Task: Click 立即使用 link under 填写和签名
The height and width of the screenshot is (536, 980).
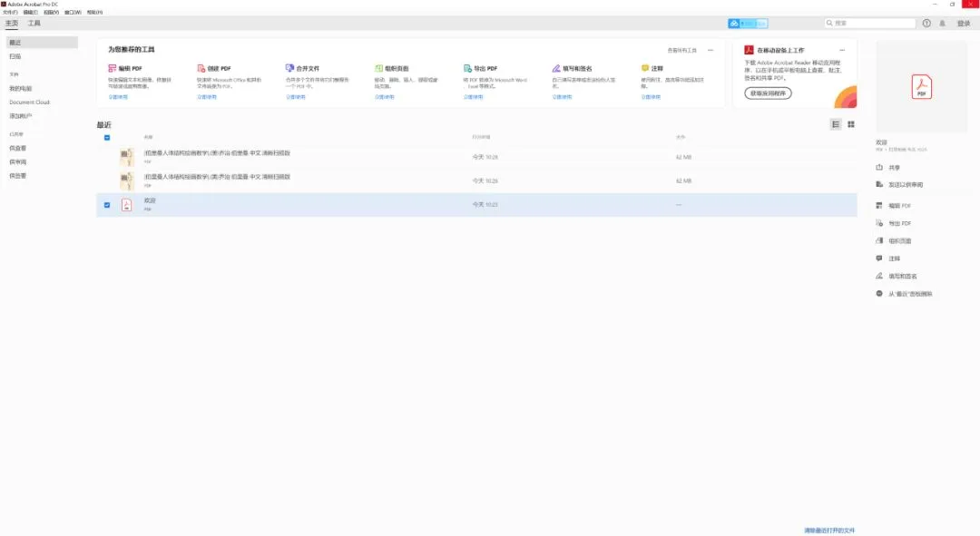Action: [562, 97]
